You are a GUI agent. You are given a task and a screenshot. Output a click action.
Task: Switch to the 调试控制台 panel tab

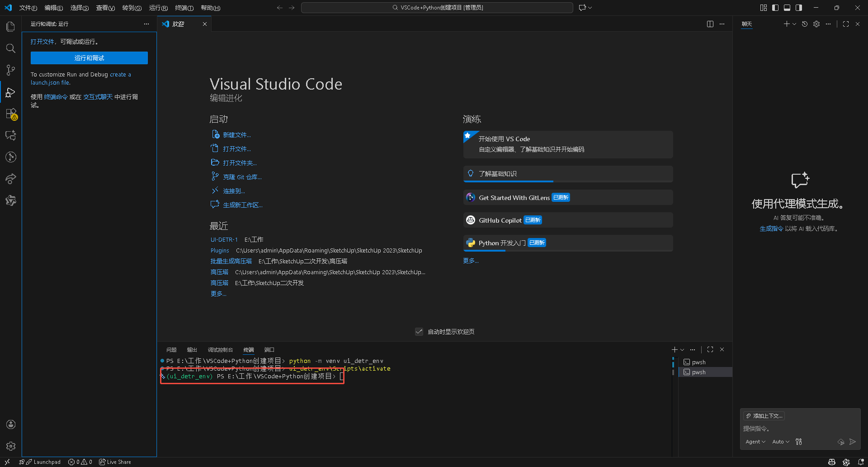pos(220,350)
